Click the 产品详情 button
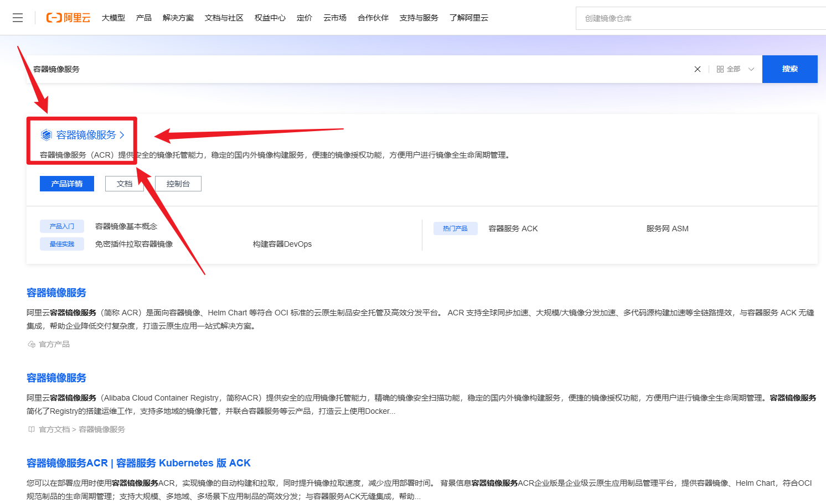The height and width of the screenshot is (504, 826). pos(67,184)
